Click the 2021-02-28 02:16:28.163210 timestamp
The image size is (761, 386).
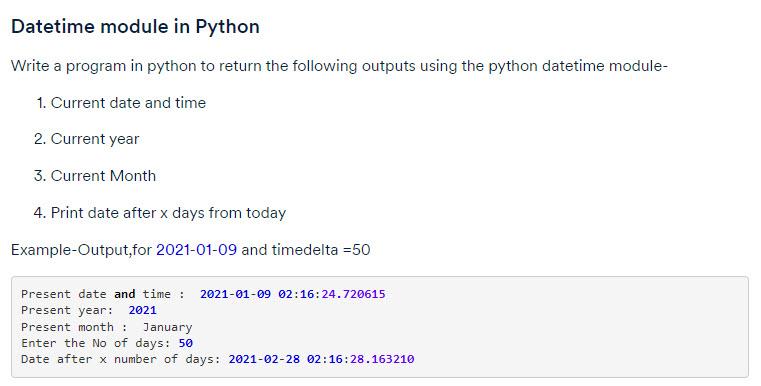coord(321,359)
